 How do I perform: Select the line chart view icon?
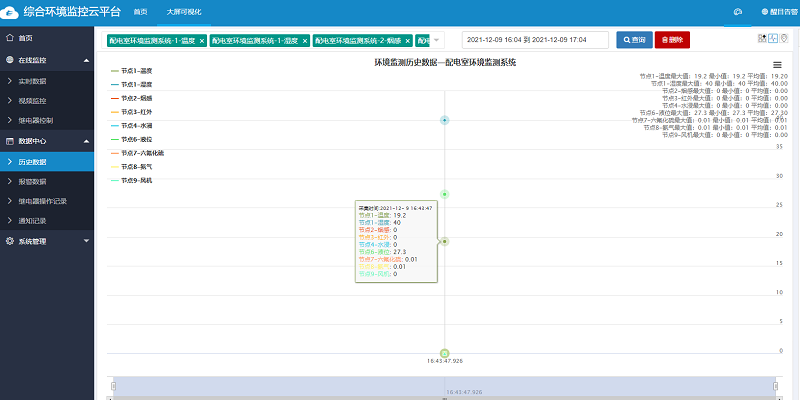774,38
